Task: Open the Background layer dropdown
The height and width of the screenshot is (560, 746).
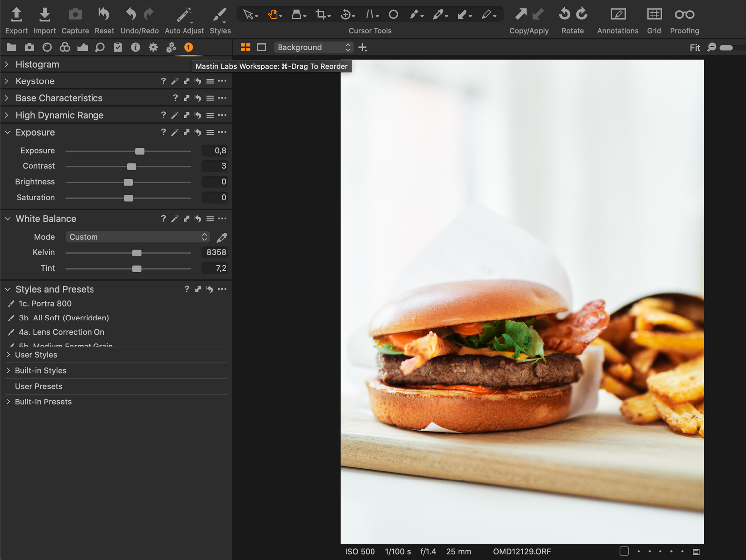Action: tap(314, 48)
